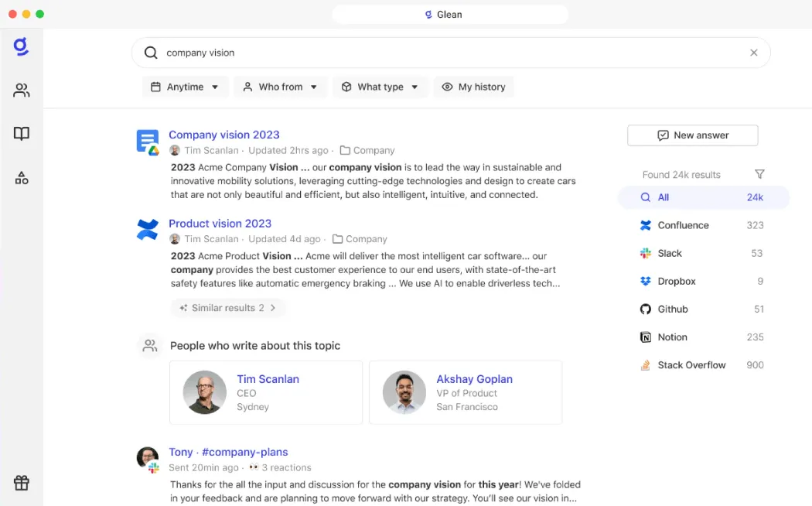Viewport: 812px width, 506px height.
Task: Click 'Updated 4d ago' text
Action: tap(285, 239)
